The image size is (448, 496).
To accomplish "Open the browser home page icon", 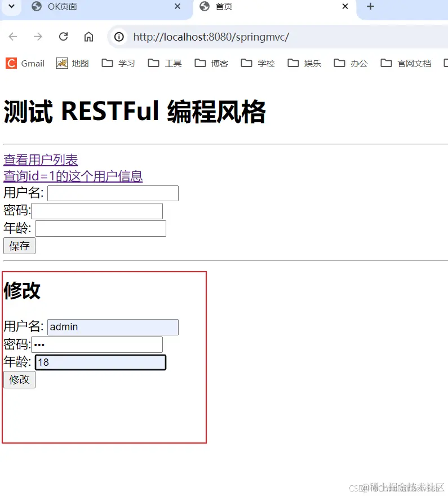I will [88, 37].
